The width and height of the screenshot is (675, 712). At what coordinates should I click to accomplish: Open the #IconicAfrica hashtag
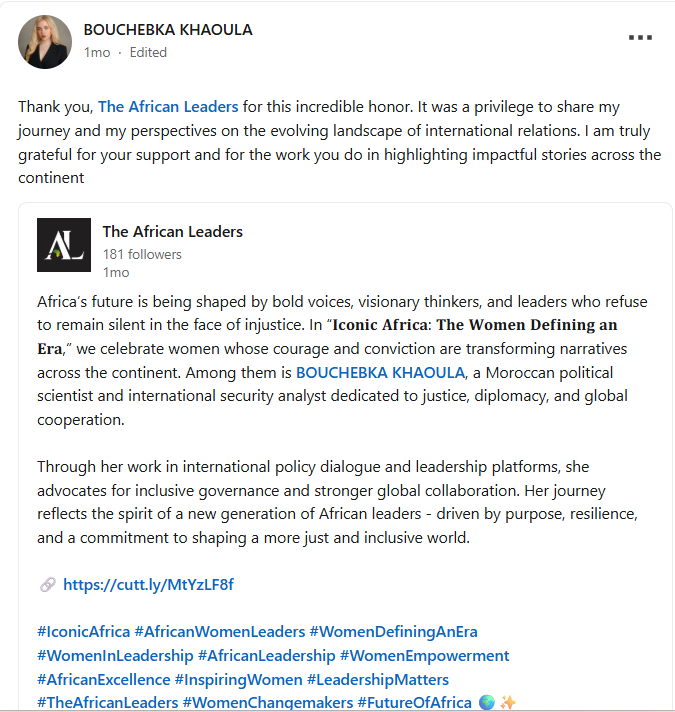[x=84, y=632]
